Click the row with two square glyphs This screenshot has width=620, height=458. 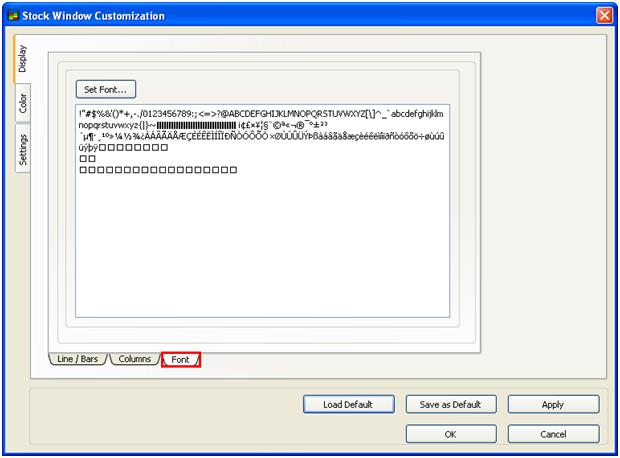coord(87,159)
